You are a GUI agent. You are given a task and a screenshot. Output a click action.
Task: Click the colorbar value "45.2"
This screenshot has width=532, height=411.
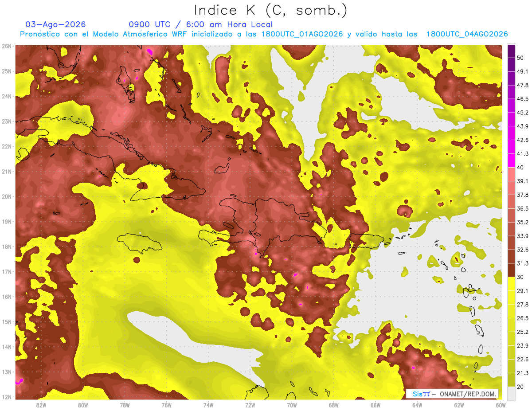(523, 113)
